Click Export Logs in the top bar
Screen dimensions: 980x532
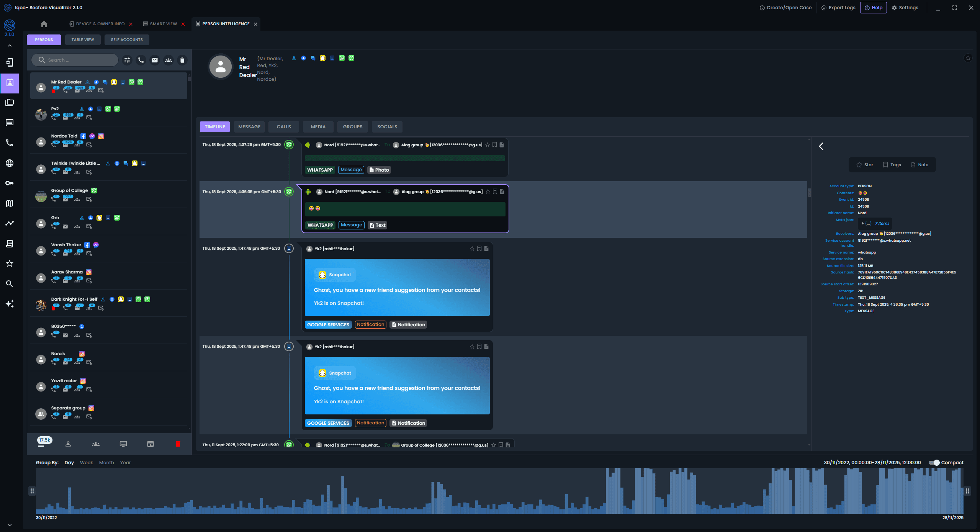[x=838, y=8]
